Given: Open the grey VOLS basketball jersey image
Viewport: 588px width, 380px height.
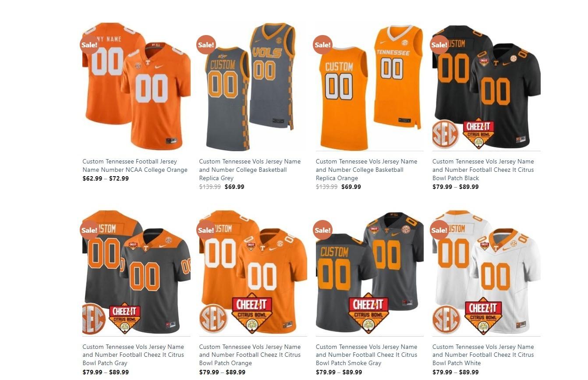Looking at the screenshot, I should pyautogui.click(x=253, y=86).
